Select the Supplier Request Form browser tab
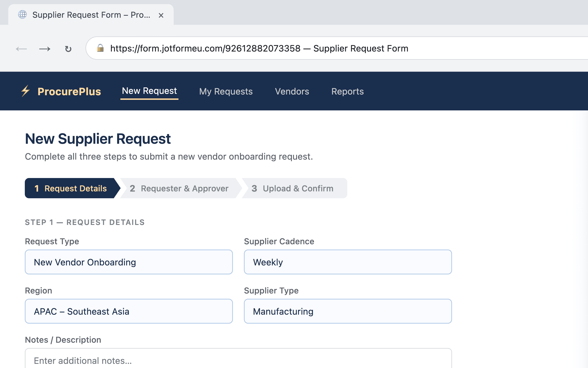The height and width of the screenshot is (368, 588). coord(91,14)
